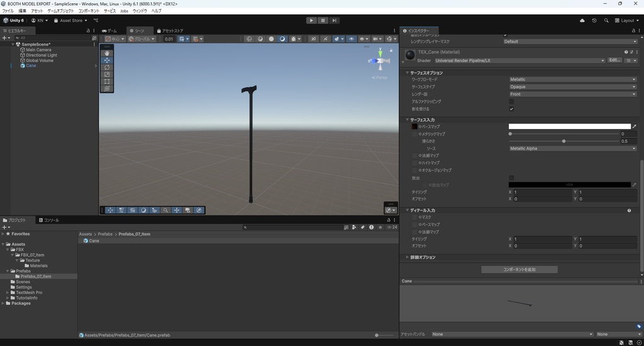Collapse the SampleScene tree arrow
This screenshot has height=346, width=644.
(x=13, y=44)
